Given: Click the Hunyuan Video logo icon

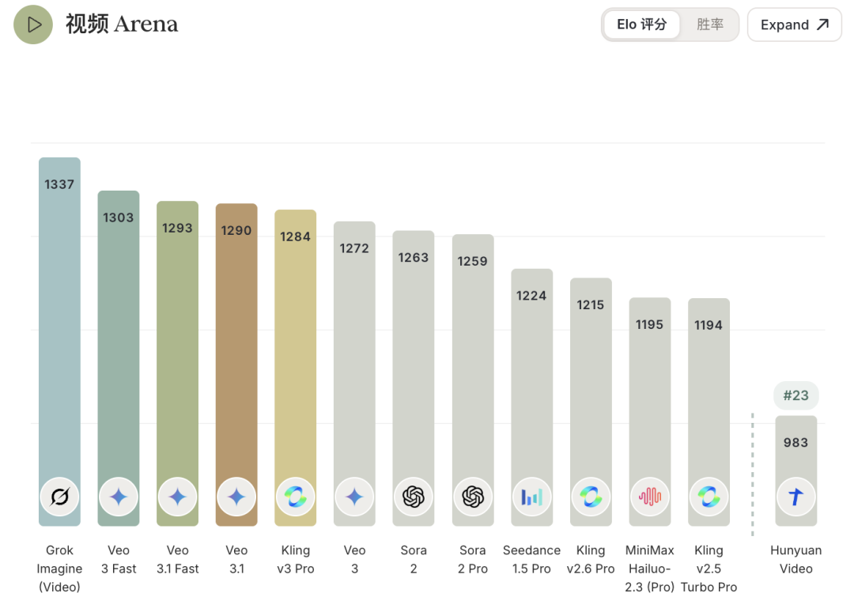Looking at the screenshot, I should [795, 497].
